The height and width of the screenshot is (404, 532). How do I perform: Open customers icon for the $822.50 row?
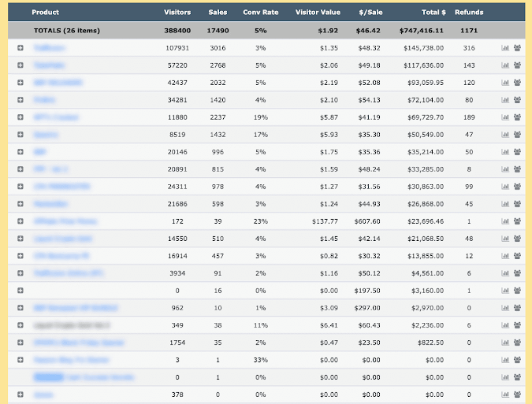tap(517, 343)
